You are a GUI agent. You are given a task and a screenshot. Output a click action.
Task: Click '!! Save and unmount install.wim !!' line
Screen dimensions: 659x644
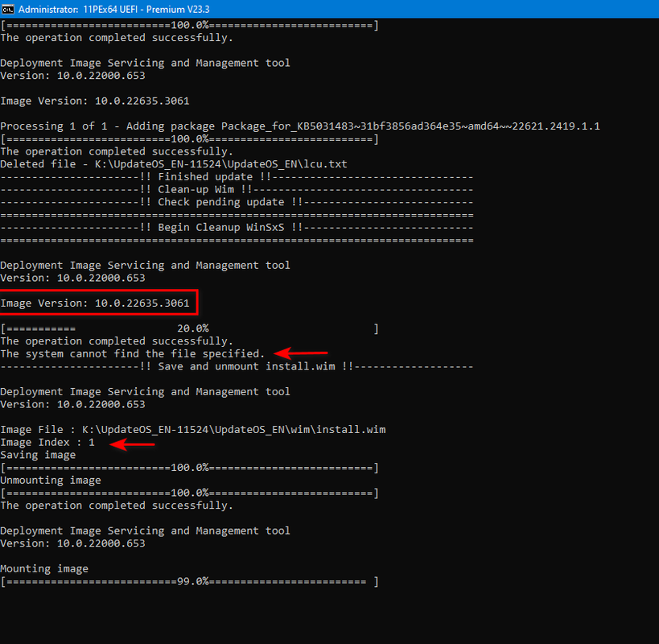pos(237,366)
